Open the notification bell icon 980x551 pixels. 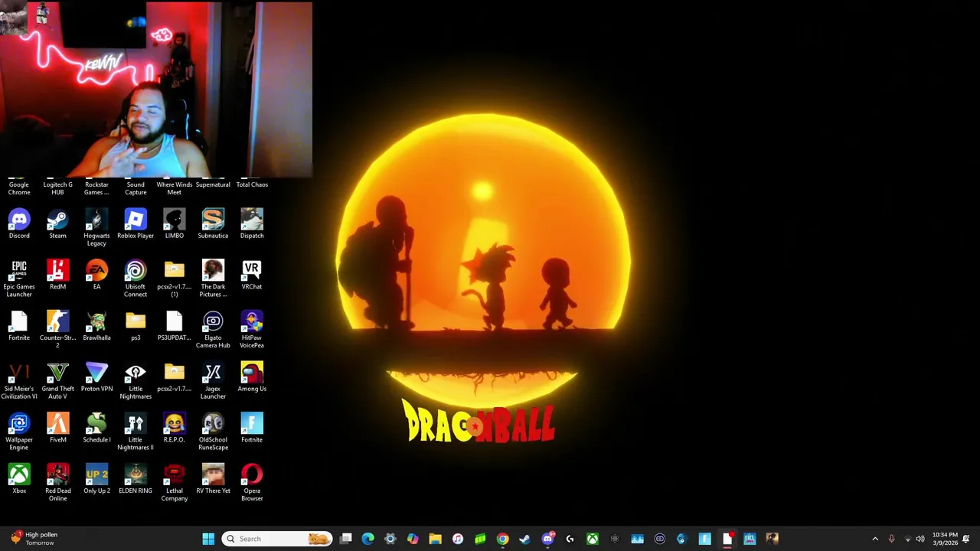tap(966, 539)
